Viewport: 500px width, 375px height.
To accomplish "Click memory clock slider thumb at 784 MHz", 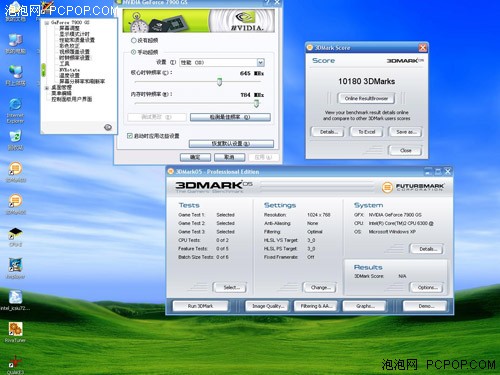I will click(256, 104).
